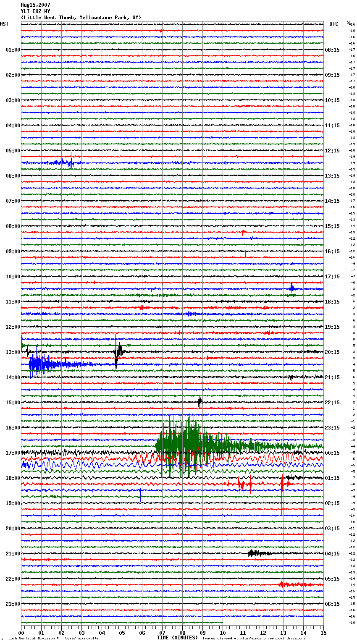Select the UTC time 20:15

pos(332,352)
